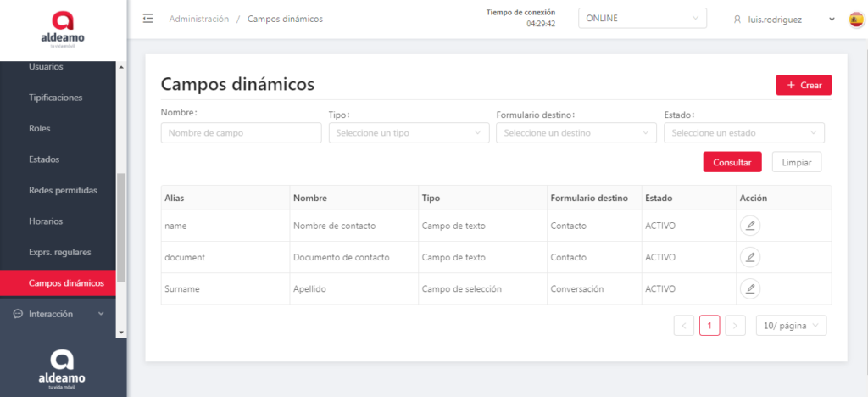Open the Formulario destino dropdown
The width and height of the screenshot is (868, 397).
[576, 133]
